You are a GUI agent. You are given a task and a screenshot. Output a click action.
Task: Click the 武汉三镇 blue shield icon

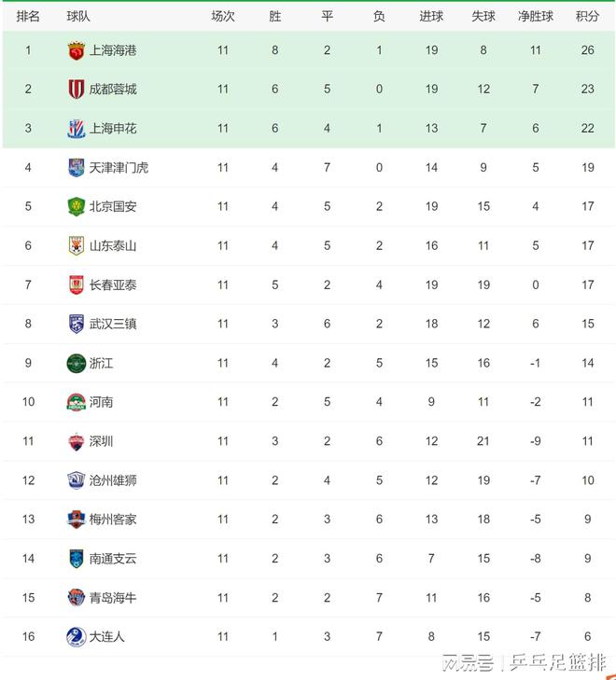pos(76,324)
